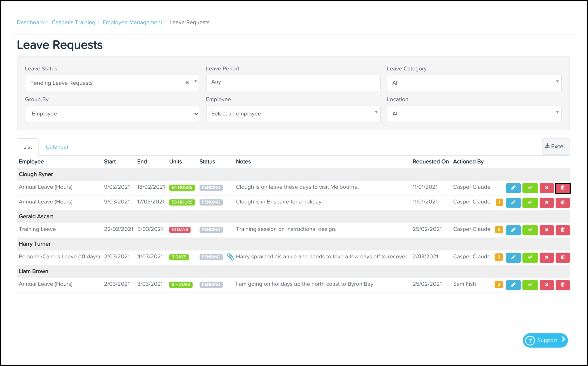588x366 pixels.
Task: Switch to the Calendar tab
Action: (x=57, y=147)
